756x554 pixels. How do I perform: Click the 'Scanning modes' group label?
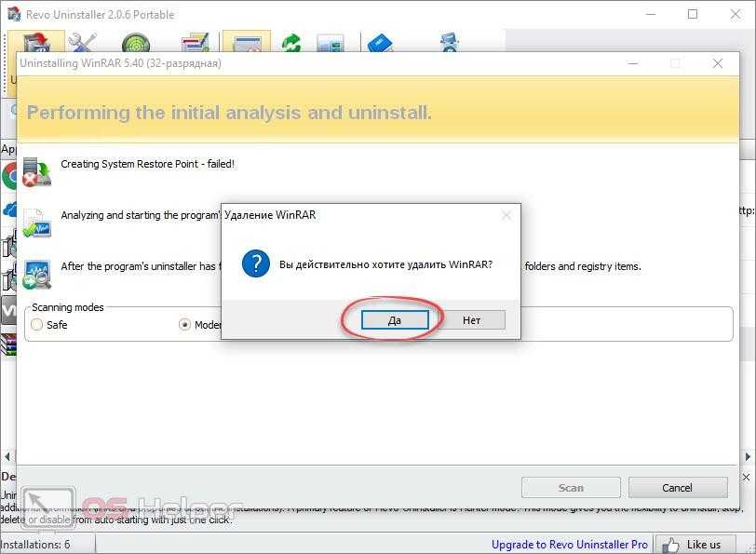[68, 307]
